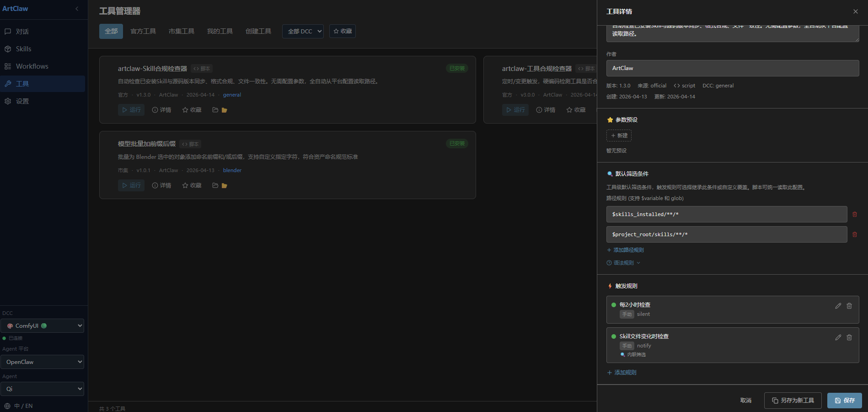Toggle green status dot of 每2小时检查
Image resolution: width=868 pixels, height=412 pixels.
pos(614,305)
